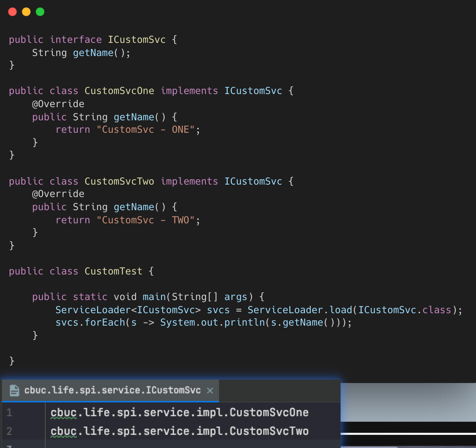Screen dimensions: 476x448
Task: Click the line cbuc.life.spi.service.impl.CustomSvcTwo
Action: tap(180, 431)
